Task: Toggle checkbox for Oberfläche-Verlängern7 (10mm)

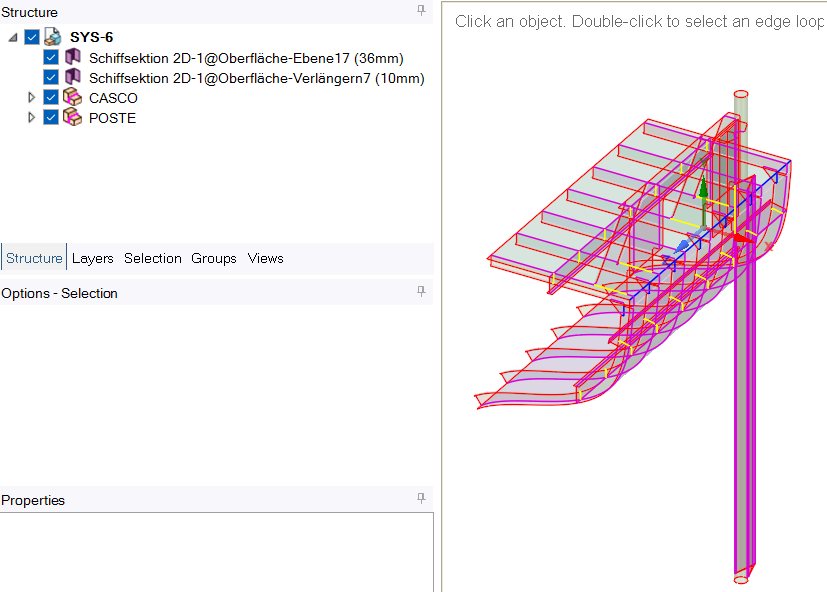Action: tap(51, 78)
